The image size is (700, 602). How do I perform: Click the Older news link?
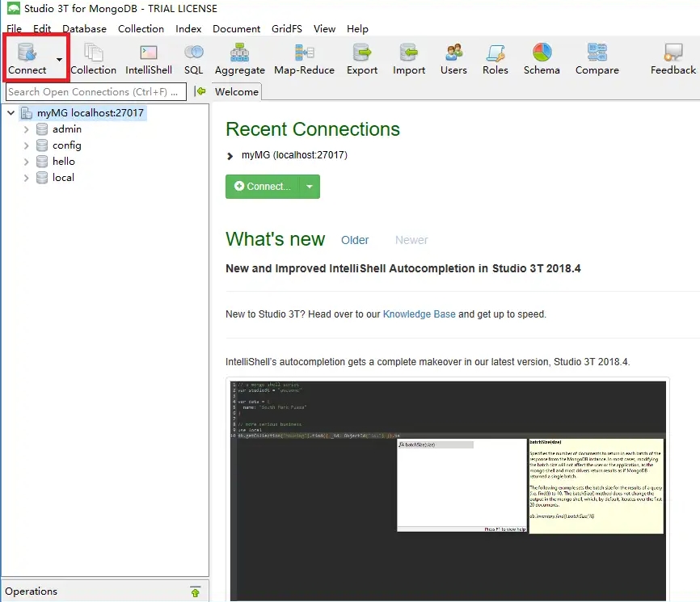click(355, 240)
